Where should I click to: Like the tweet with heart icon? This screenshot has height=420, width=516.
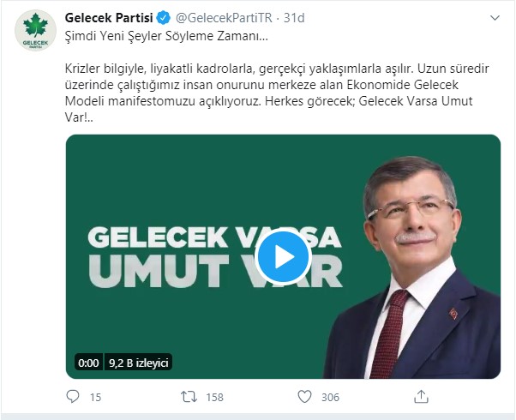304,397
